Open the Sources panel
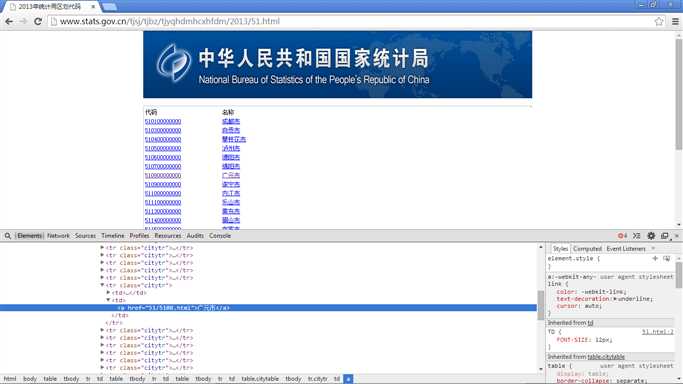 pyautogui.click(x=85, y=236)
